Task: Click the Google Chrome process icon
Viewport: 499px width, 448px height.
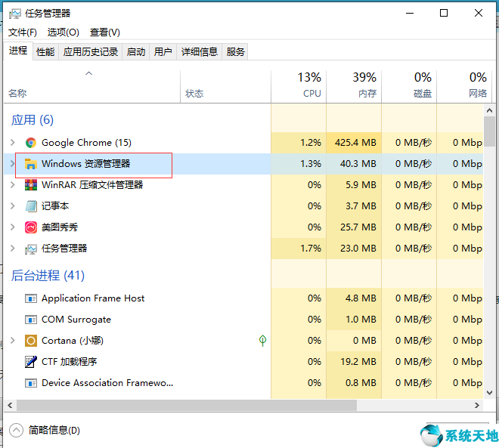Action: tap(31, 143)
